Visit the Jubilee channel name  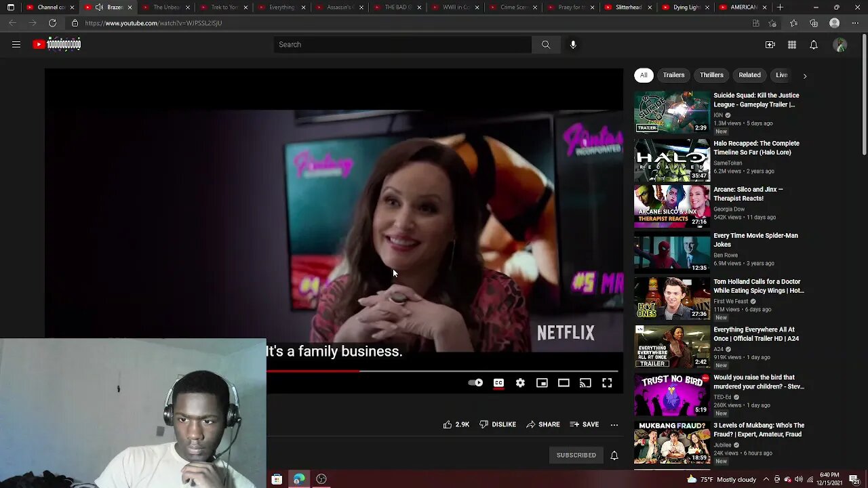(722, 445)
